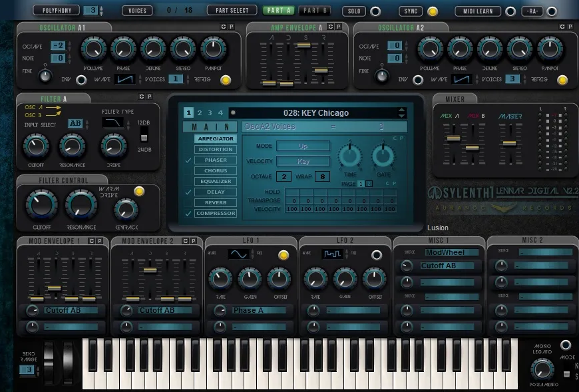Copy Filter A settings with C button

tap(142, 97)
